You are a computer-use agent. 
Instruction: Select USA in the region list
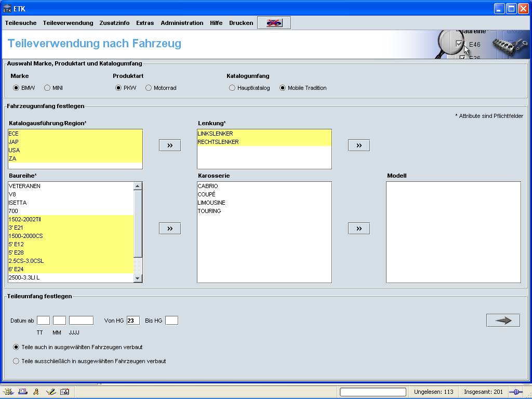coord(75,150)
